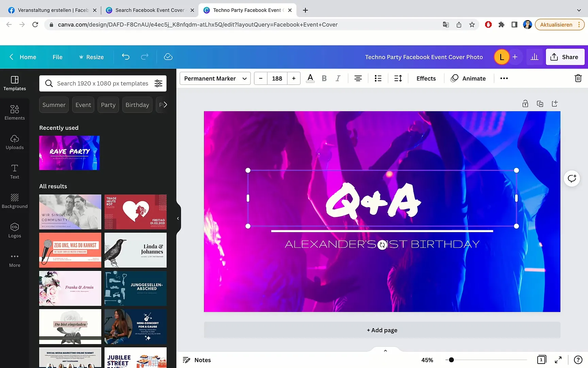Open the user avatar L
The image size is (588, 368).
click(x=502, y=57)
